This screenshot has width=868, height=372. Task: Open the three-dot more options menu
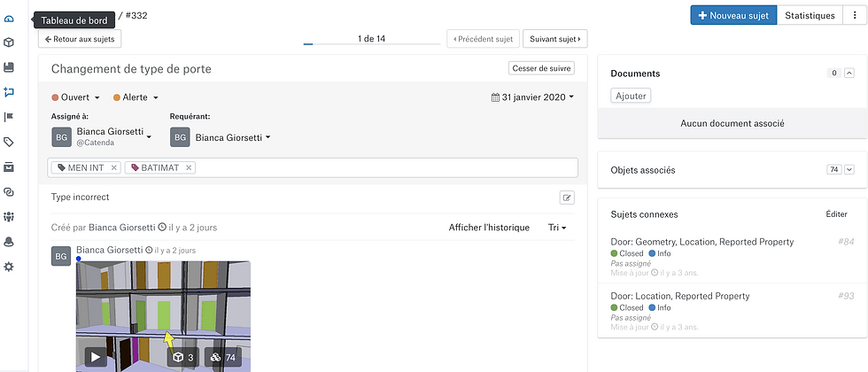click(x=853, y=16)
